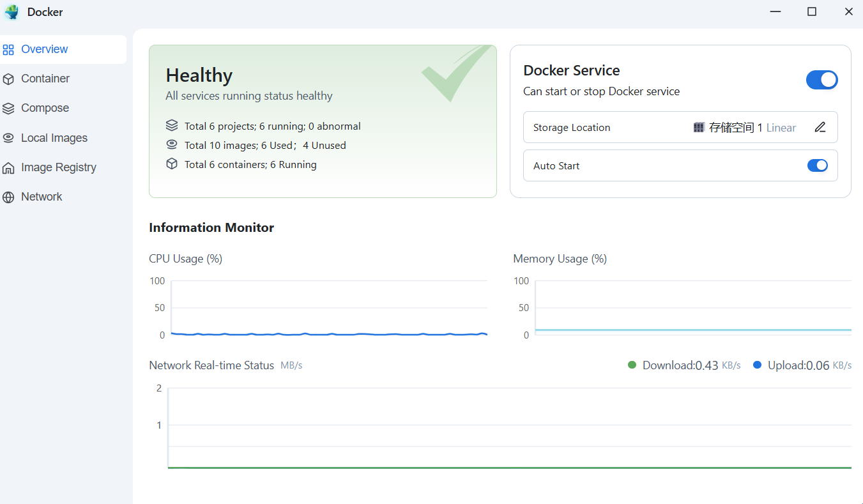Screen dimensions: 863x504
Task: Click the Image Registry house icon
Action: (8, 168)
